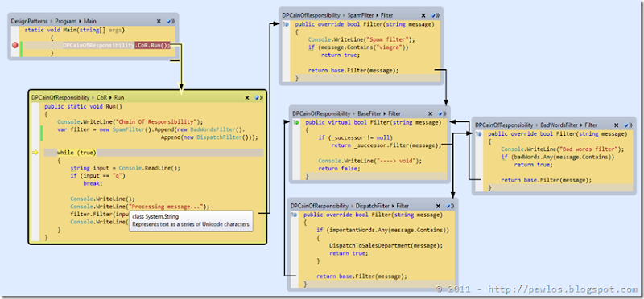Click the blue pin icon on the SpamFilter bubble
This screenshot has height=299, width=644.
click(434, 15)
